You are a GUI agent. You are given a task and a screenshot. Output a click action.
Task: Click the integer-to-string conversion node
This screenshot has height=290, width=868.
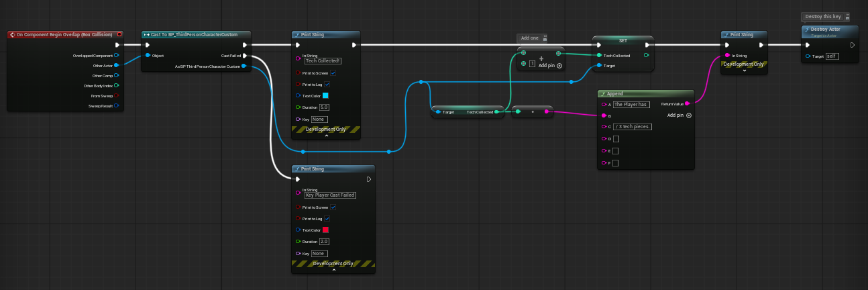click(532, 112)
